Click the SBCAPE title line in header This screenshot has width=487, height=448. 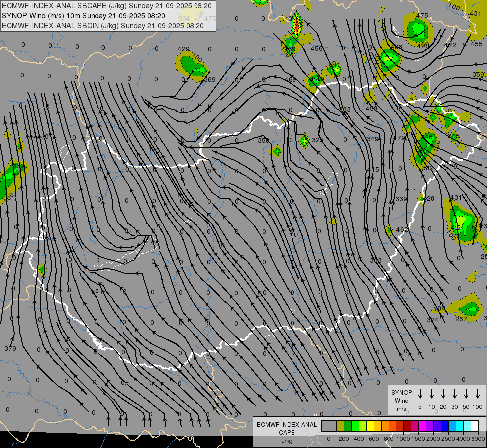(107, 6)
